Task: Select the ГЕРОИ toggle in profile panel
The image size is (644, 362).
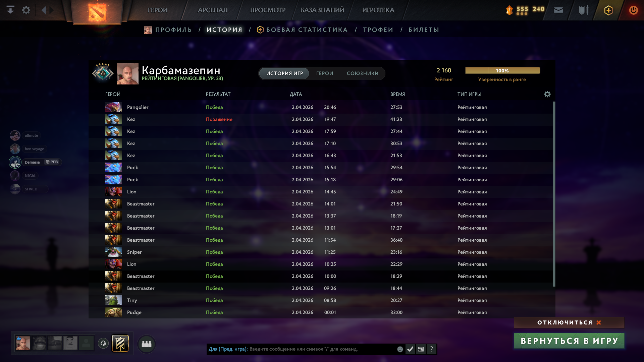Action: pyautogui.click(x=325, y=73)
